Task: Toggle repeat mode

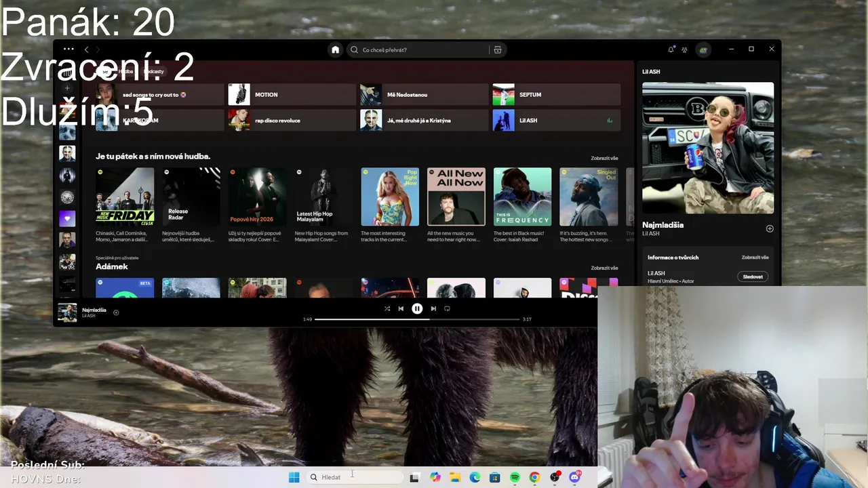Action: point(447,308)
